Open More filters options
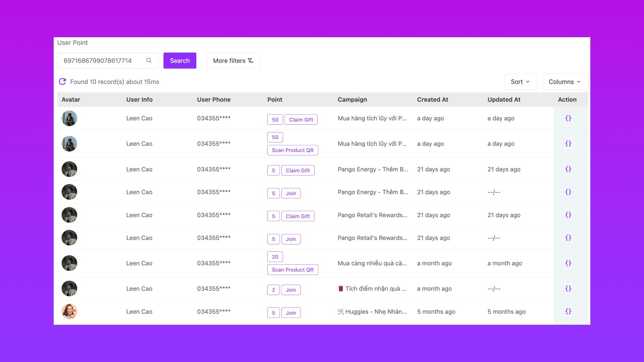This screenshot has height=362, width=644. pyautogui.click(x=233, y=61)
